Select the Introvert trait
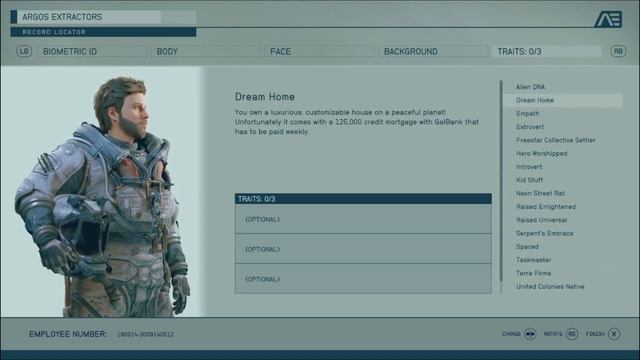This screenshot has height=360, width=640. 529,167
